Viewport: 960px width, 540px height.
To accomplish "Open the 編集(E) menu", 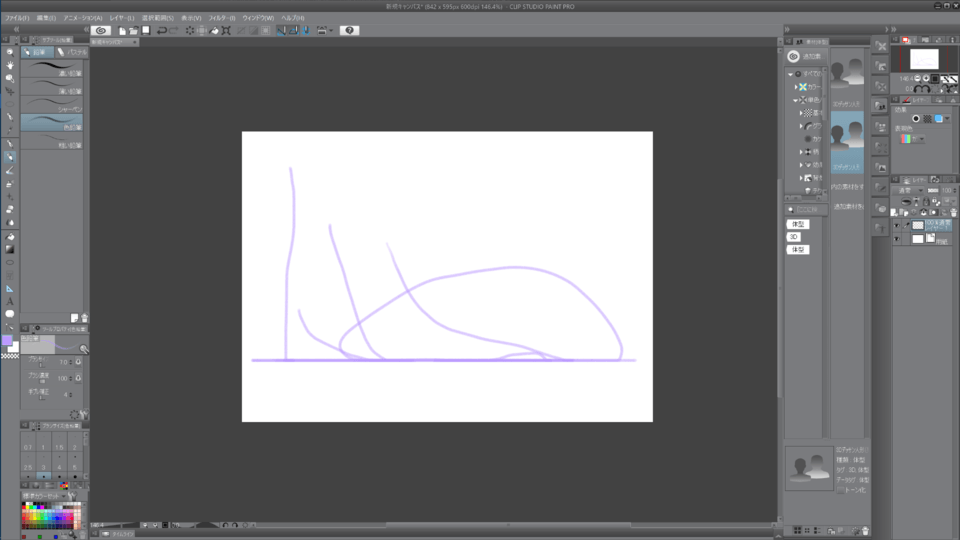I will tap(46, 18).
